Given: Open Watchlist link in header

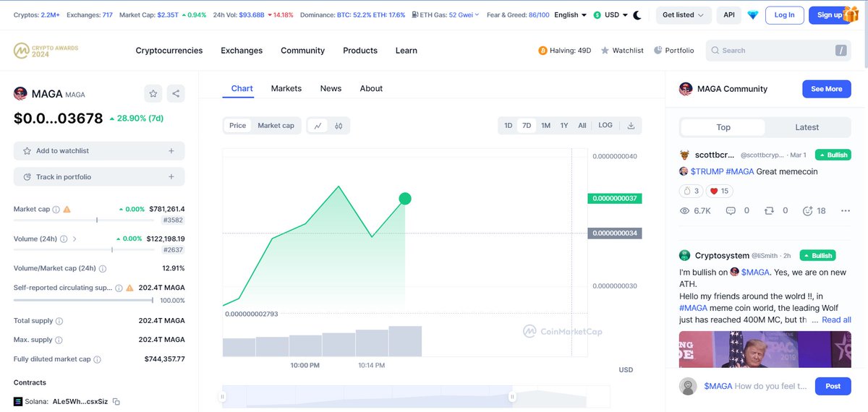Looking at the screenshot, I should [x=622, y=51].
